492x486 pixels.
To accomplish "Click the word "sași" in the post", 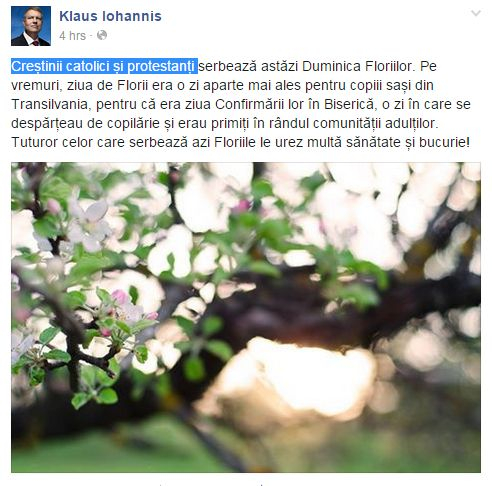I will (x=398, y=85).
